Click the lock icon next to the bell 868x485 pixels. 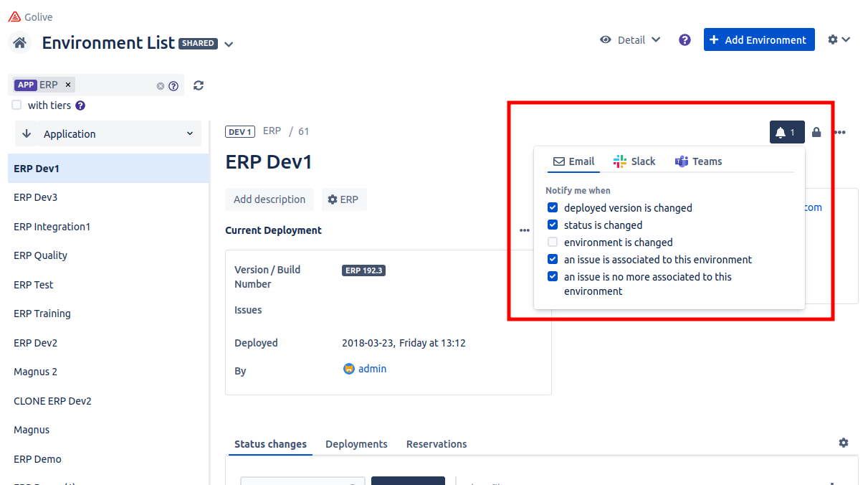pyautogui.click(x=816, y=133)
